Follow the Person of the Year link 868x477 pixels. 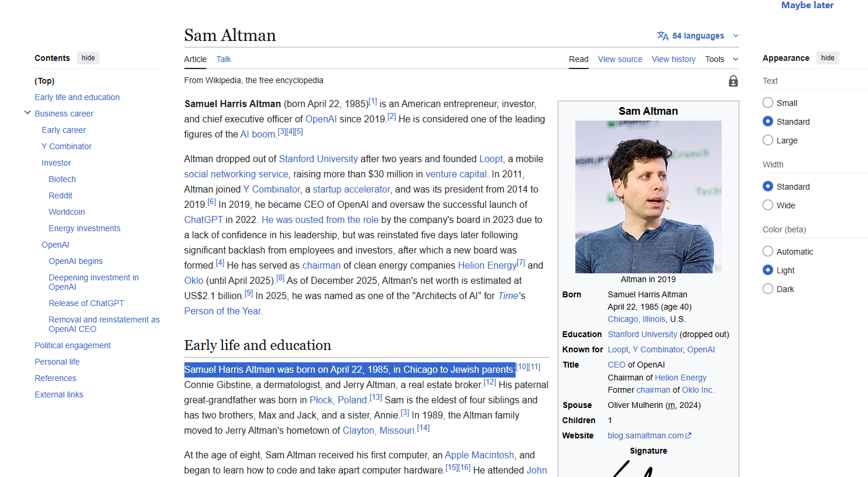(x=223, y=311)
